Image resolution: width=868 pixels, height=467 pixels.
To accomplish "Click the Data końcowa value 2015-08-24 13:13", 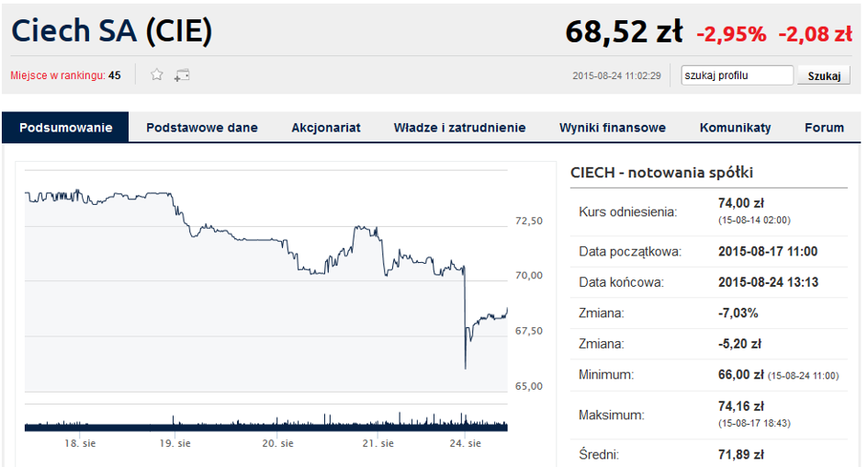I will [x=768, y=282].
